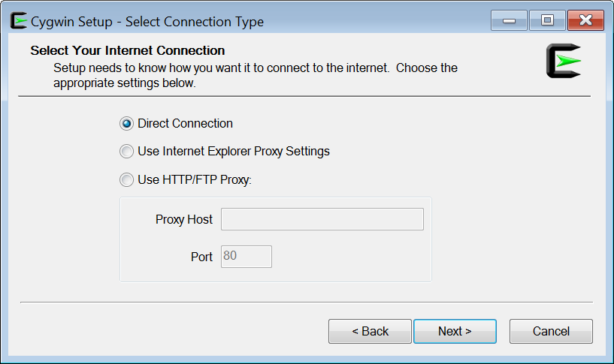This screenshot has width=614, height=364.
Task: Click the Proxy Host text field
Action: tap(322, 219)
